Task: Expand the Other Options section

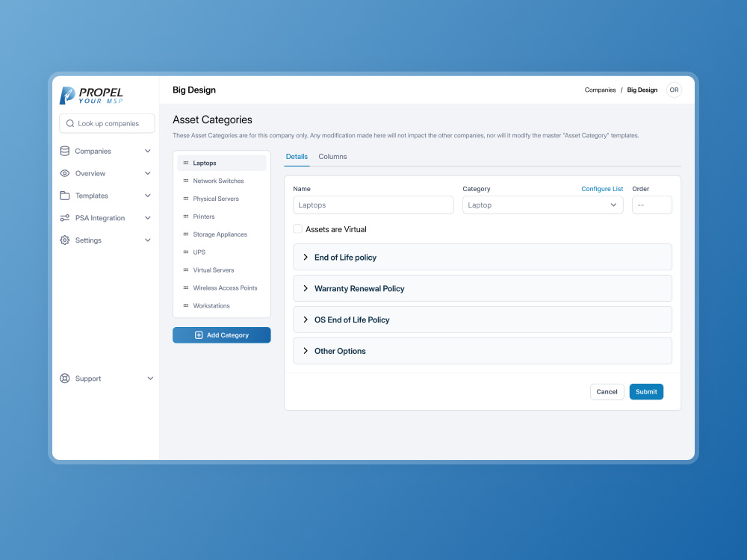Action: pos(482,351)
